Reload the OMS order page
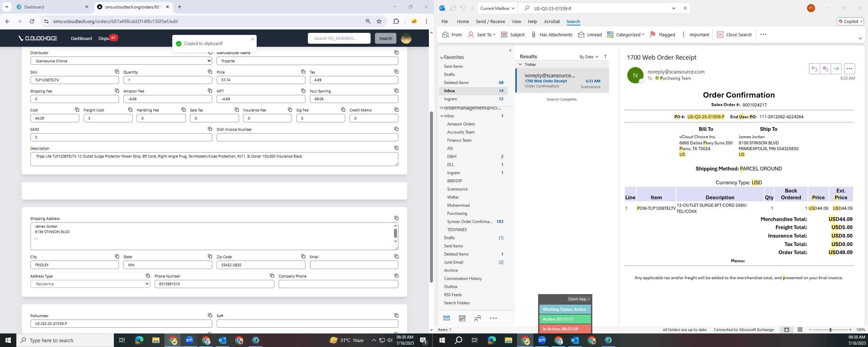 coord(32,21)
